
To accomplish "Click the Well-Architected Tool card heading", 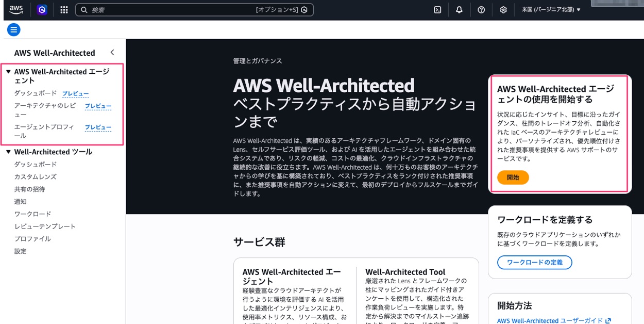I will tap(405, 272).
